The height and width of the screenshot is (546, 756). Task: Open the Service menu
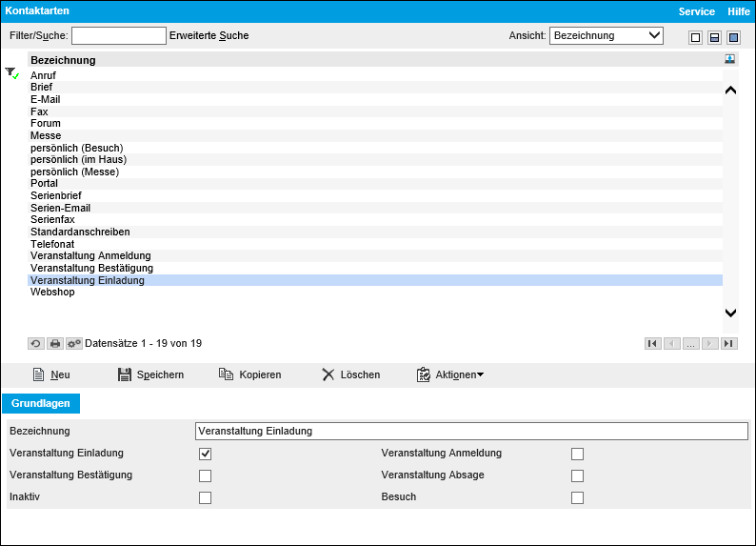click(696, 11)
